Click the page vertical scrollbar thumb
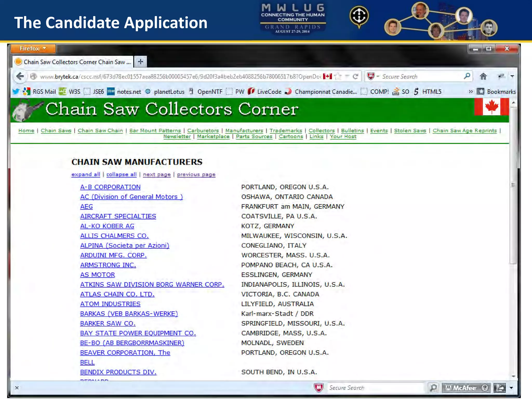 point(513,185)
